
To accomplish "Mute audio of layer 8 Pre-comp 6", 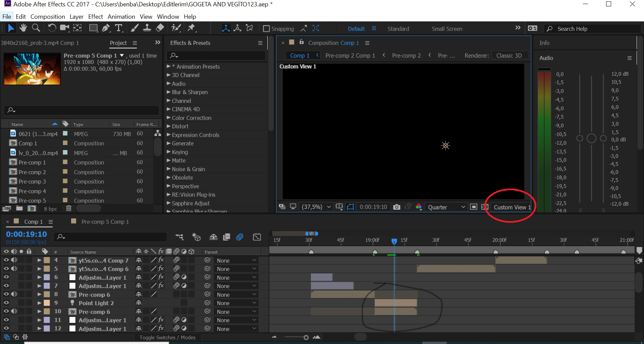I will (x=14, y=294).
